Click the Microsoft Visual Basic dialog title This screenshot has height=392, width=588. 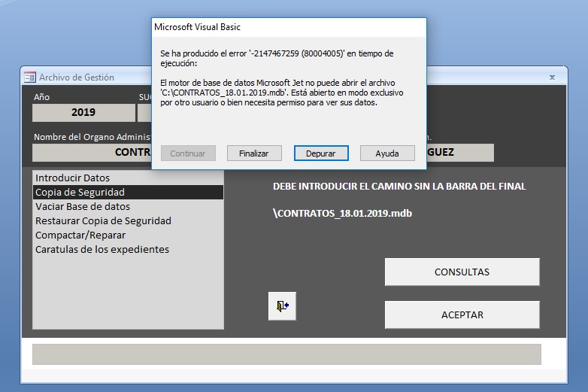(197, 27)
